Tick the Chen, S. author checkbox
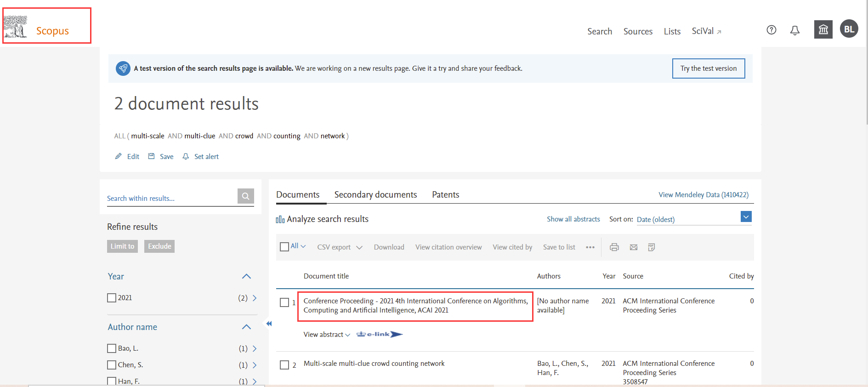868x387 pixels. [112, 365]
